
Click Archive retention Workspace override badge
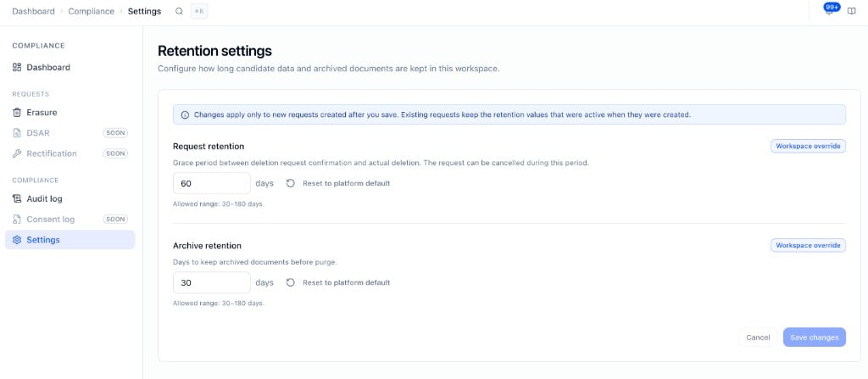(x=808, y=246)
